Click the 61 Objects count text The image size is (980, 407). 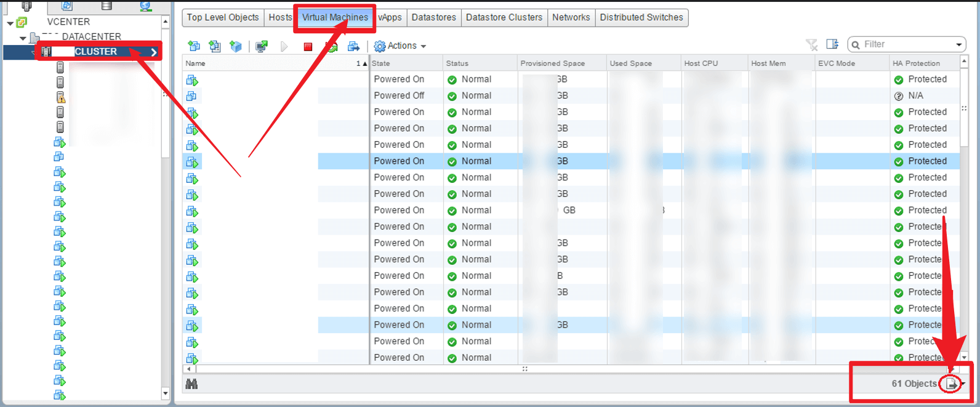pyautogui.click(x=914, y=384)
